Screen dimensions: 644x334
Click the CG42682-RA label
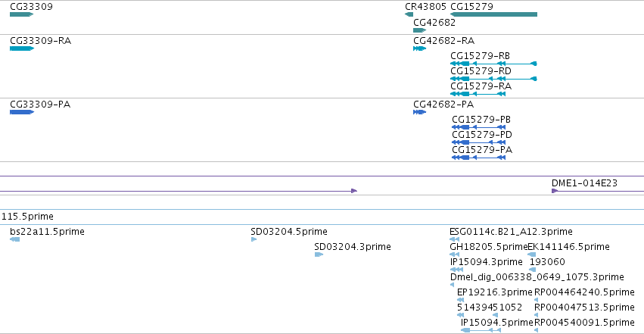[x=444, y=41]
